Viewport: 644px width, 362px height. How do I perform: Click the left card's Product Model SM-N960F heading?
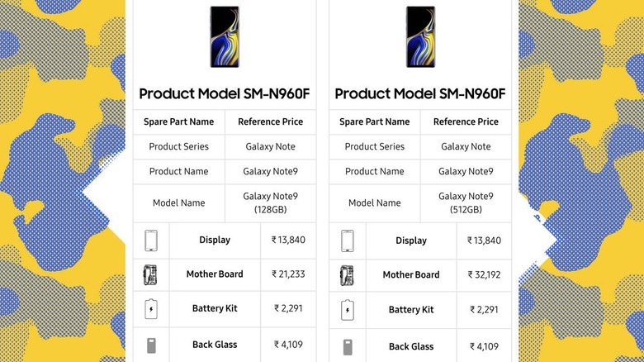[225, 93]
